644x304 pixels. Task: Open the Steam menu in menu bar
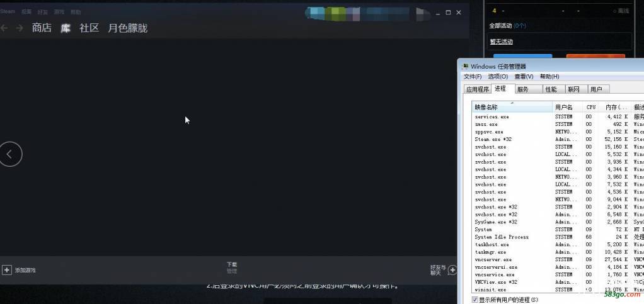pyautogui.click(x=8, y=11)
